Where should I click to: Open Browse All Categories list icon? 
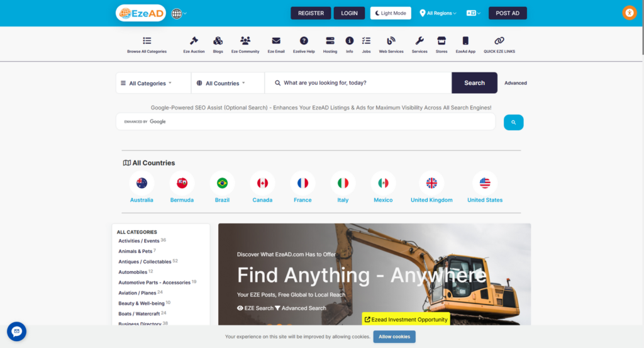coord(147,41)
